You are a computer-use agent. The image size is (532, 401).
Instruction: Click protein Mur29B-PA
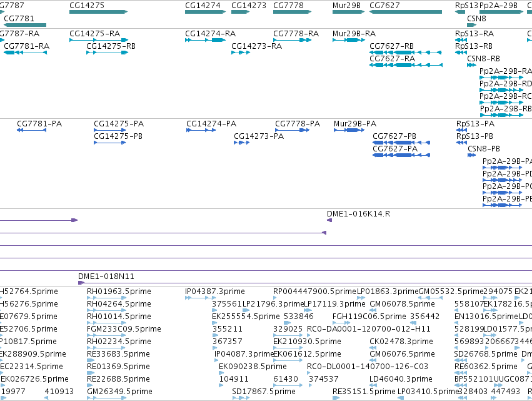(x=355, y=124)
